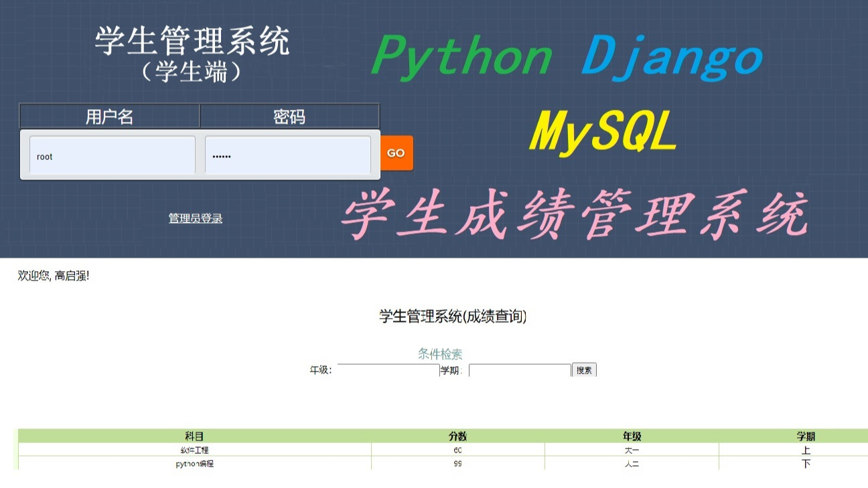Click the 分数 column header
This screenshot has height=488, width=868.
458,436
